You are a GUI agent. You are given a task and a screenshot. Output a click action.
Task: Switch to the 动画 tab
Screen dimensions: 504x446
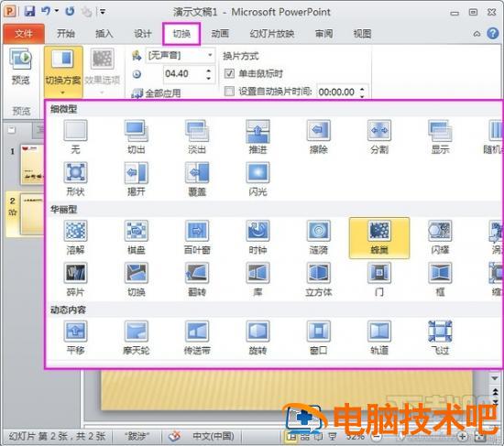(220, 33)
